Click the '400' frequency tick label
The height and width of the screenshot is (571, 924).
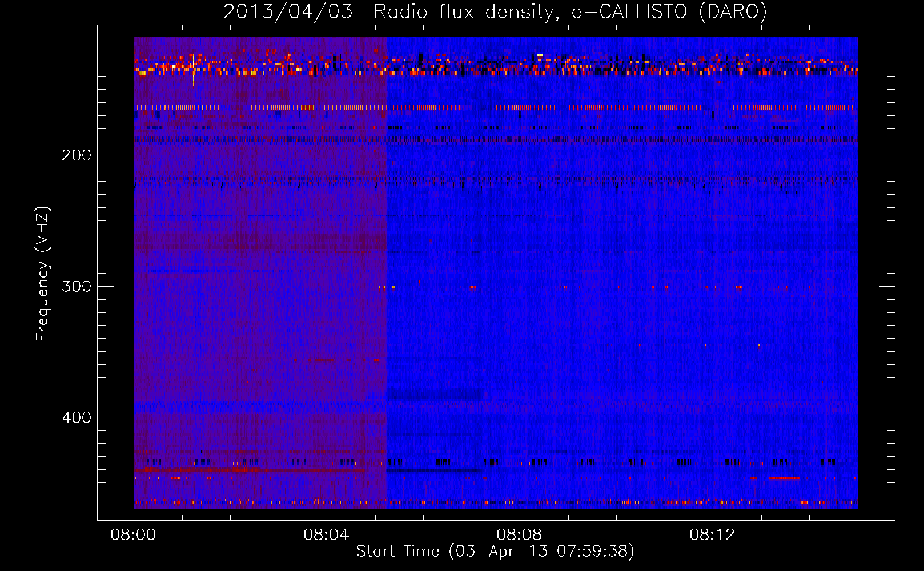(77, 417)
